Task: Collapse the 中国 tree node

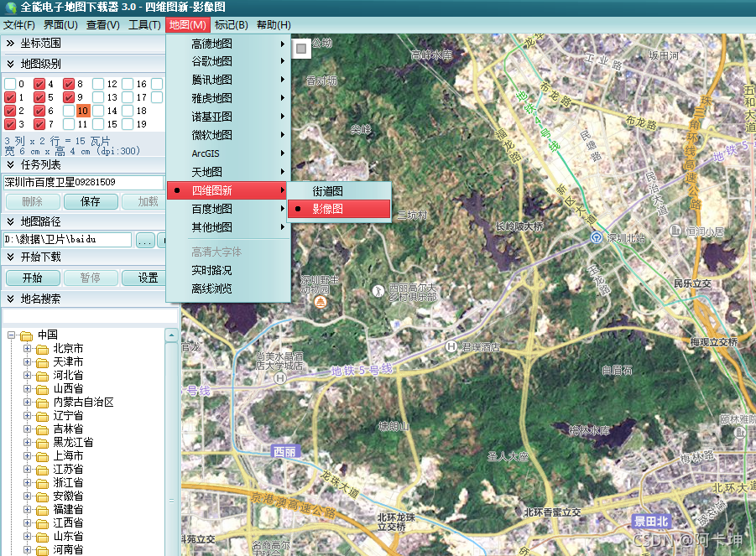Action: pos(12,335)
